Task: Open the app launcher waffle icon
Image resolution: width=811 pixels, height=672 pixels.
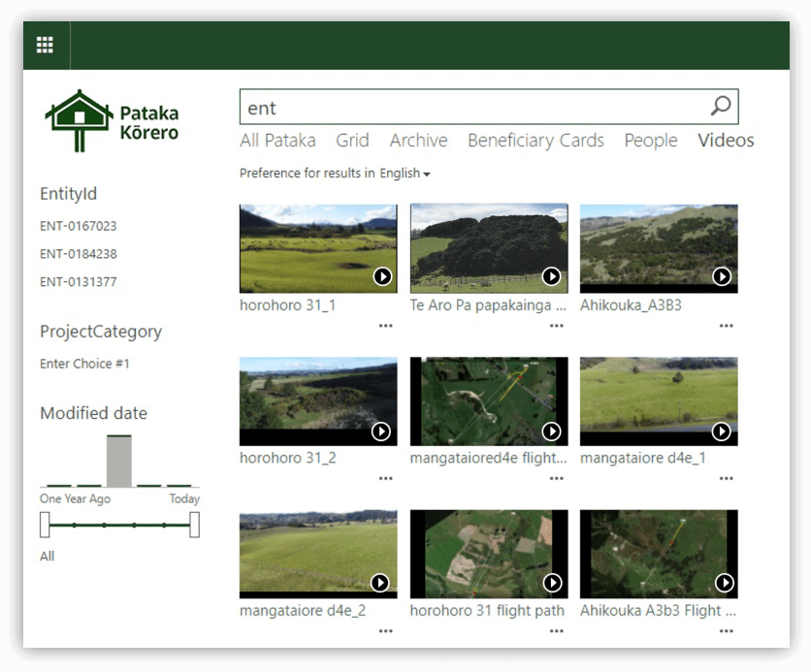Action: (45, 45)
